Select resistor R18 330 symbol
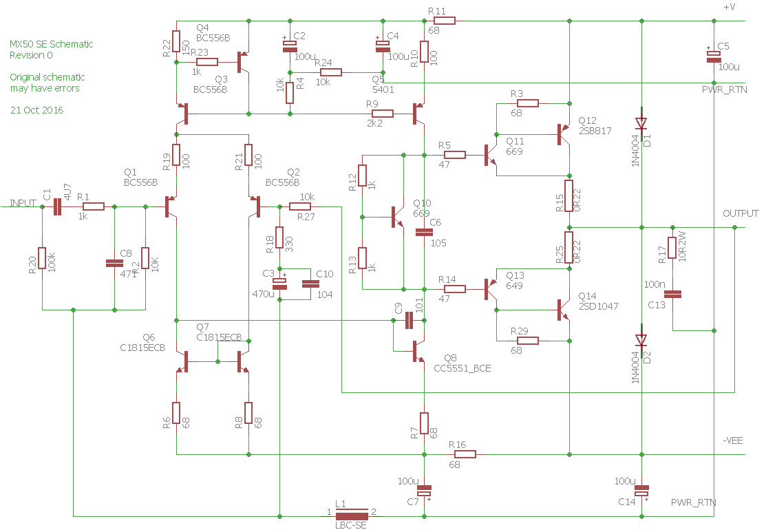 click(x=279, y=237)
